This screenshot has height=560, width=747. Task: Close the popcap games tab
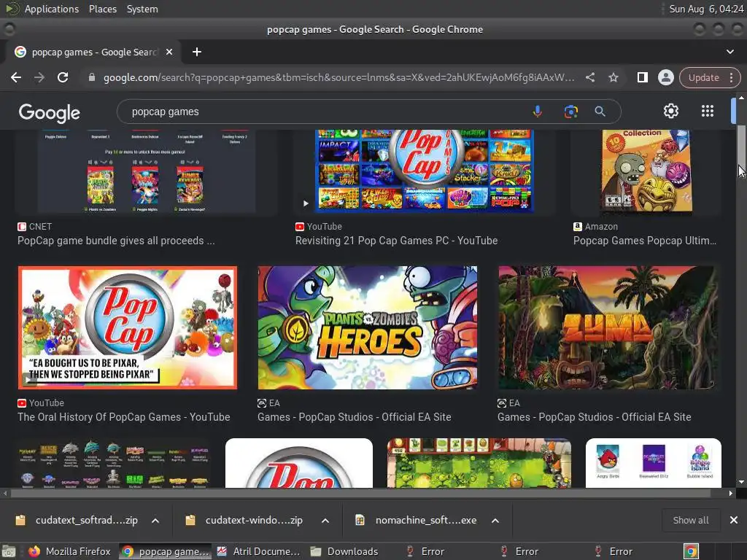[169, 52]
